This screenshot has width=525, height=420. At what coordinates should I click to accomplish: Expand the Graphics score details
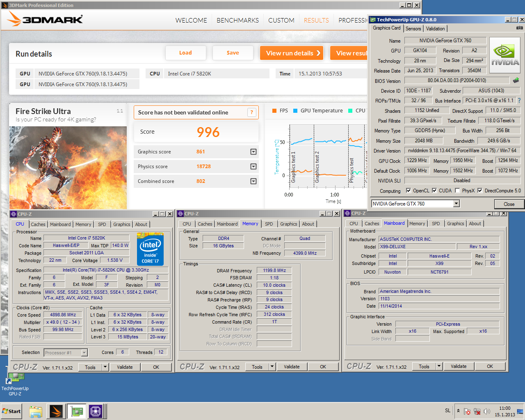pyautogui.click(x=253, y=152)
